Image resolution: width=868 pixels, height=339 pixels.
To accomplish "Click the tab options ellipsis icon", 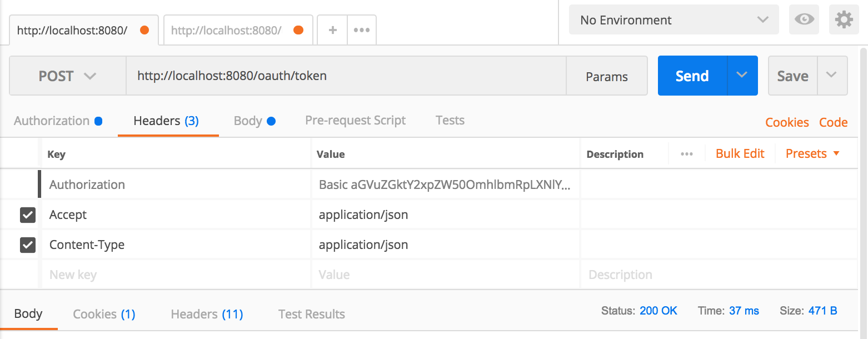I will (362, 30).
